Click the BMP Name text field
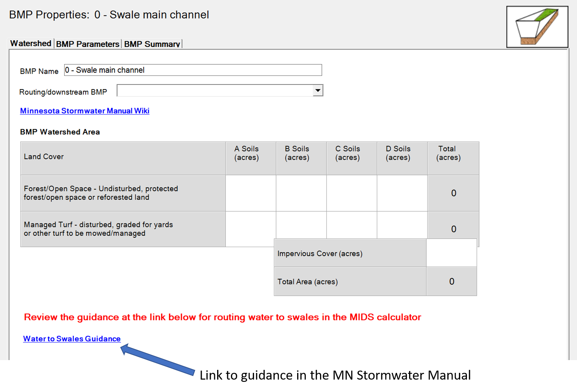 click(193, 70)
